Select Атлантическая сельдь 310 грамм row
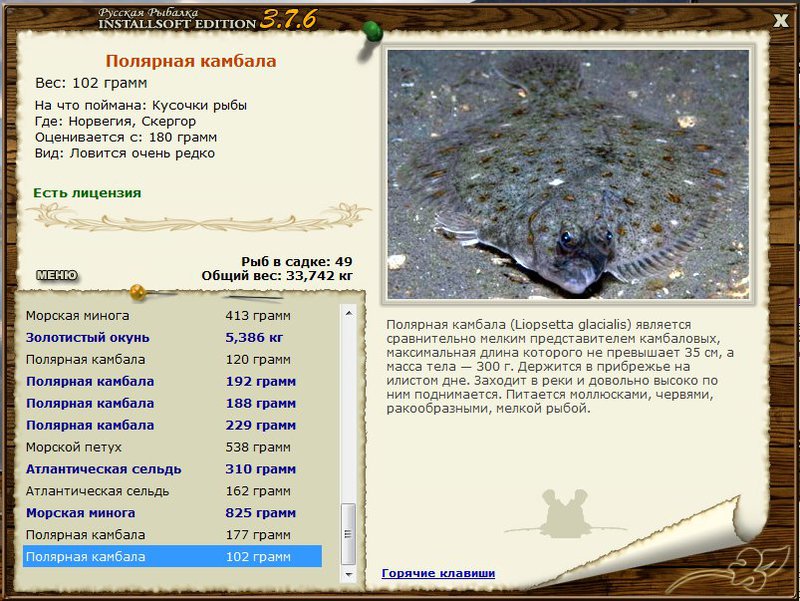The image size is (800, 601). pos(172,469)
